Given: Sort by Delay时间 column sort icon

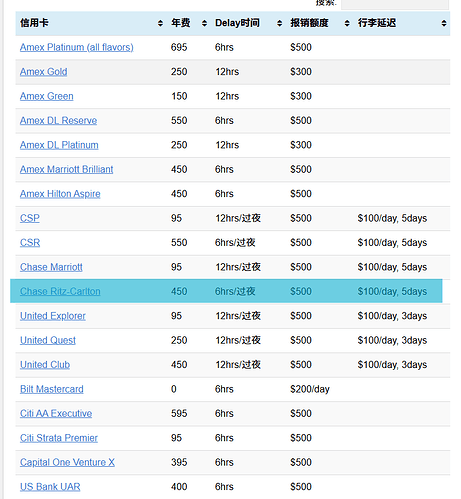Looking at the screenshot, I should (x=279, y=23).
